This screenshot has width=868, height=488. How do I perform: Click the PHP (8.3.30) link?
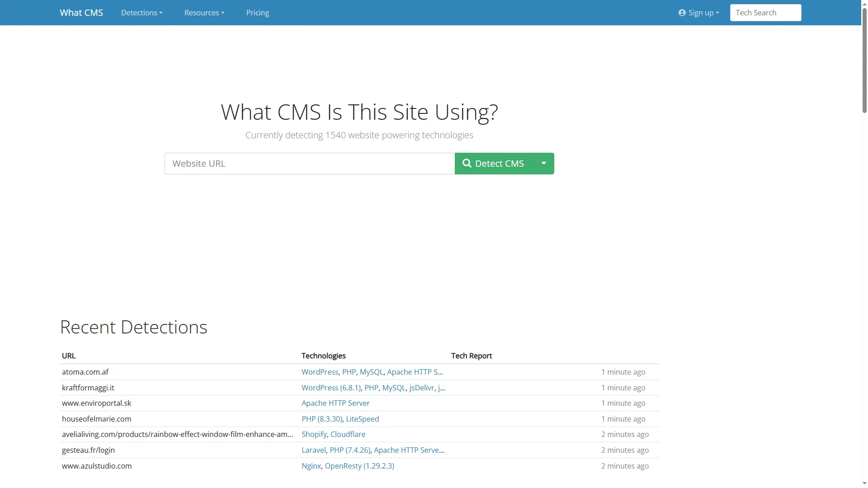[322, 419]
